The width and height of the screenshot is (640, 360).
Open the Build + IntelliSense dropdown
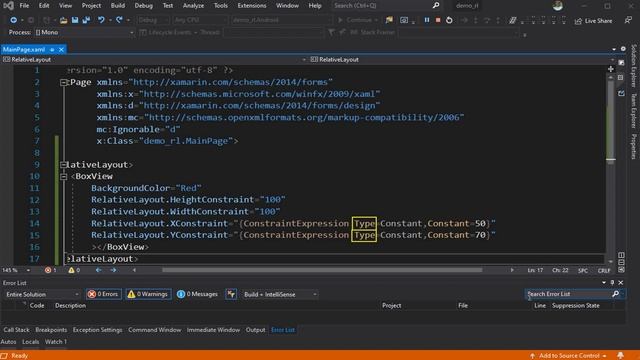coord(280,294)
